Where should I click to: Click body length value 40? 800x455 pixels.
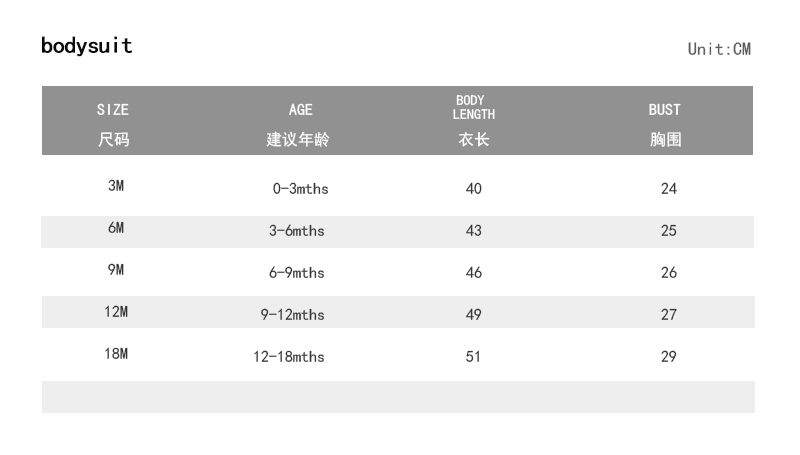pyautogui.click(x=474, y=189)
